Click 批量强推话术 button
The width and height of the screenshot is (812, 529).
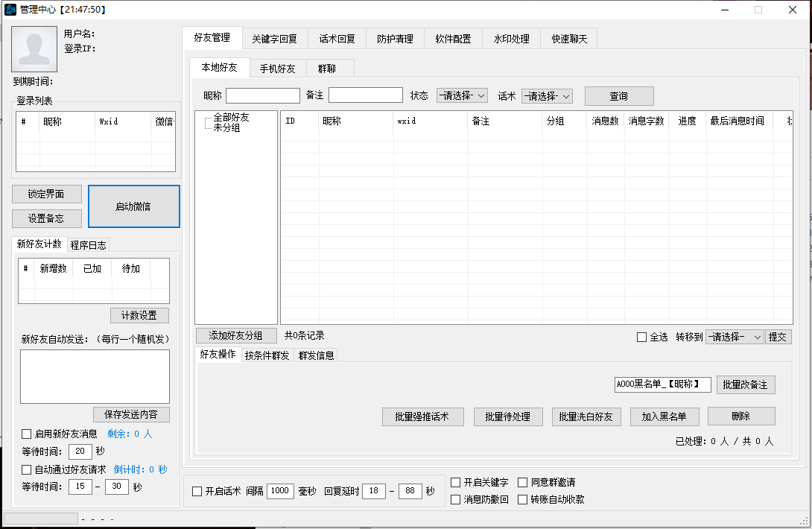tap(422, 416)
